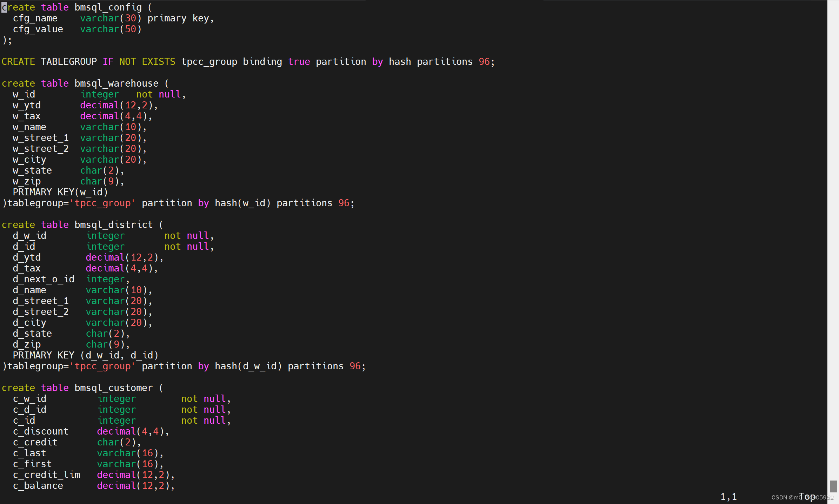Viewport: 839px width, 504px height.
Task: Click on bmsql_warehouse table name
Action: point(116,83)
